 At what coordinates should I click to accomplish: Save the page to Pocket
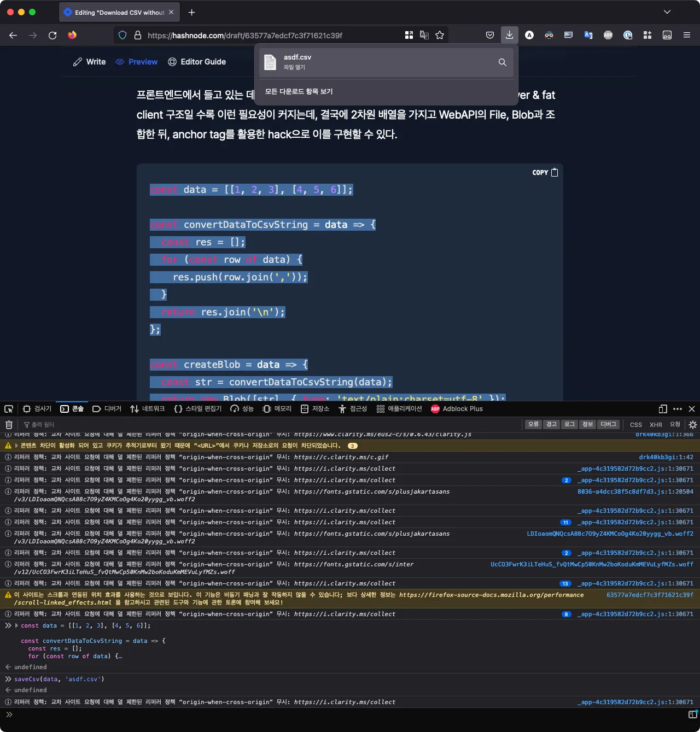[490, 35]
